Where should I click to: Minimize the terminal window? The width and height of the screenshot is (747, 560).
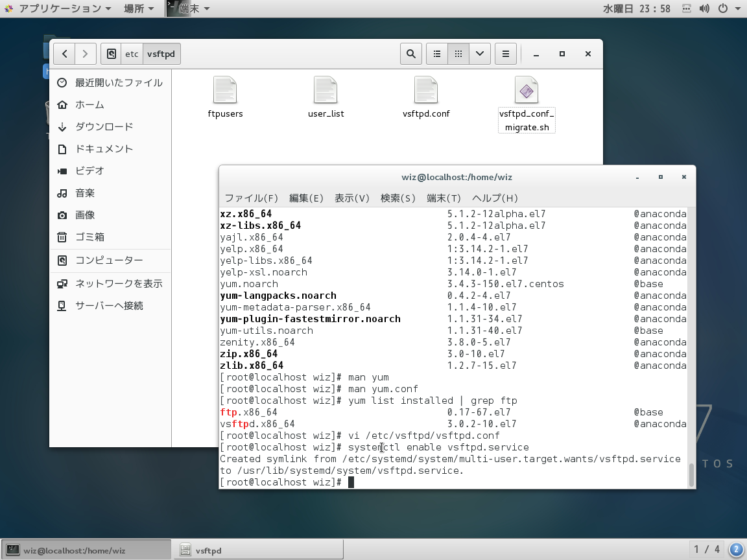tap(637, 177)
